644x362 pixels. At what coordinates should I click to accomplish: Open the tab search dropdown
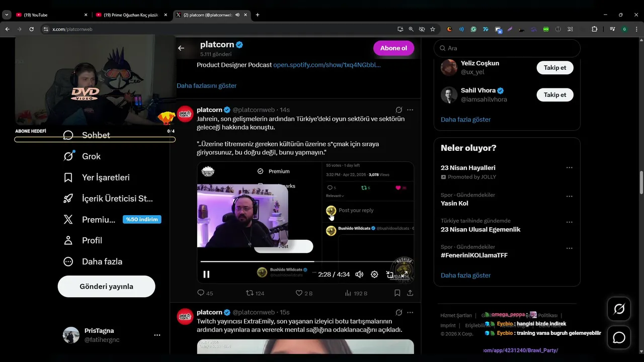pos(7,15)
